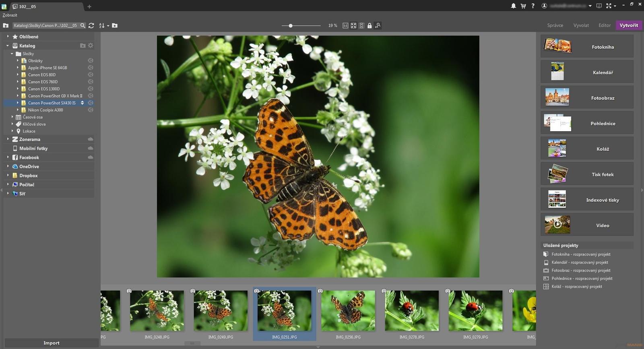Image resolution: width=644 pixels, height=349 pixels.
Task: Open saved Fotokniha project
Action: point(581,254)
